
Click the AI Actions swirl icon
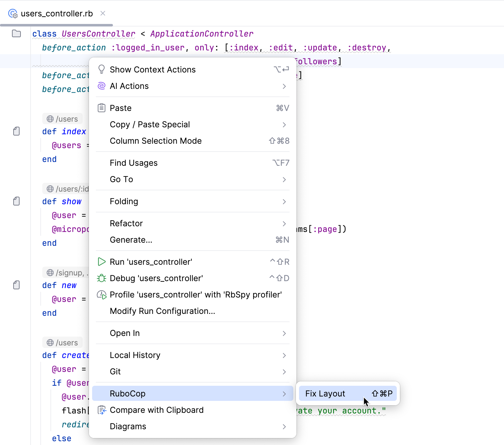(x=101, y=86)
